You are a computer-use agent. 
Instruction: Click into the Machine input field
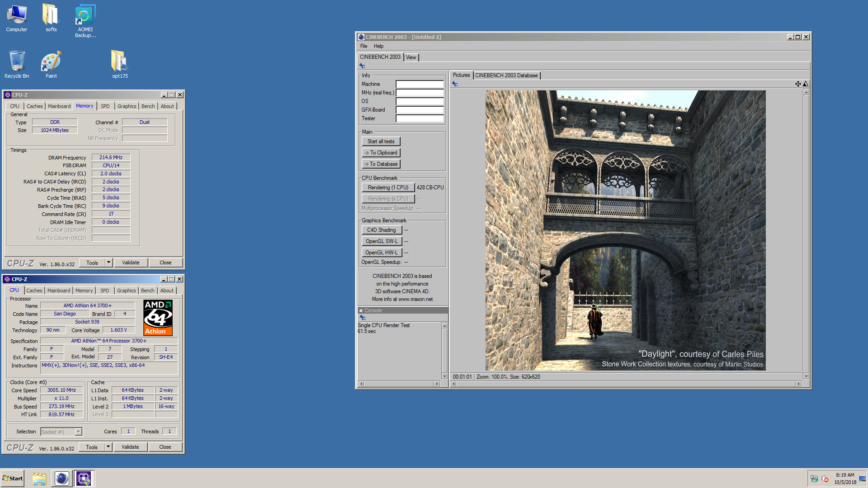pyautogui.click(x=420, y=84)
